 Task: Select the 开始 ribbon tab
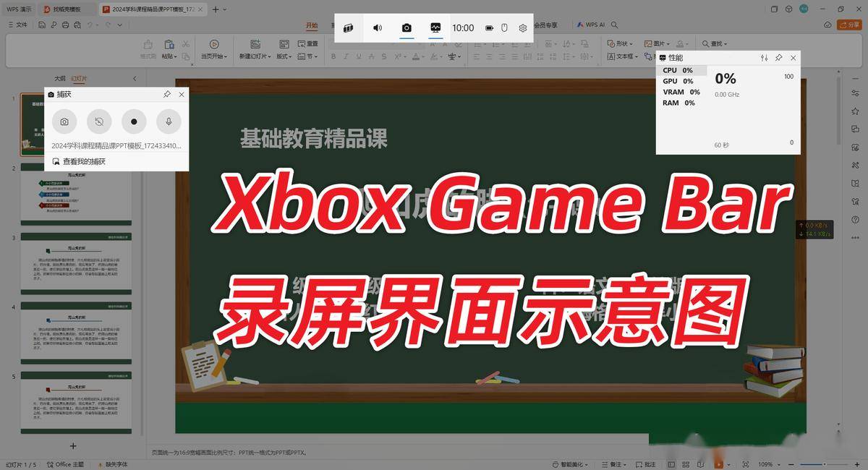coord(312,25)
